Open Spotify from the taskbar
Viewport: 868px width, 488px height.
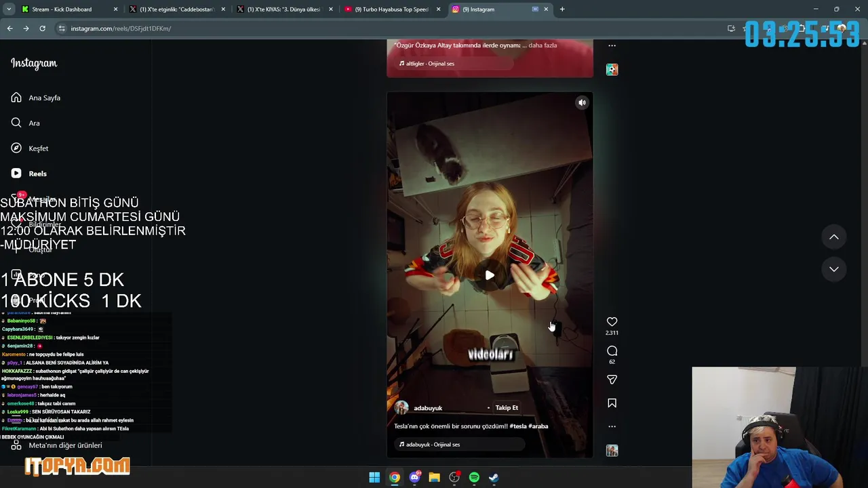coord(474,477)
